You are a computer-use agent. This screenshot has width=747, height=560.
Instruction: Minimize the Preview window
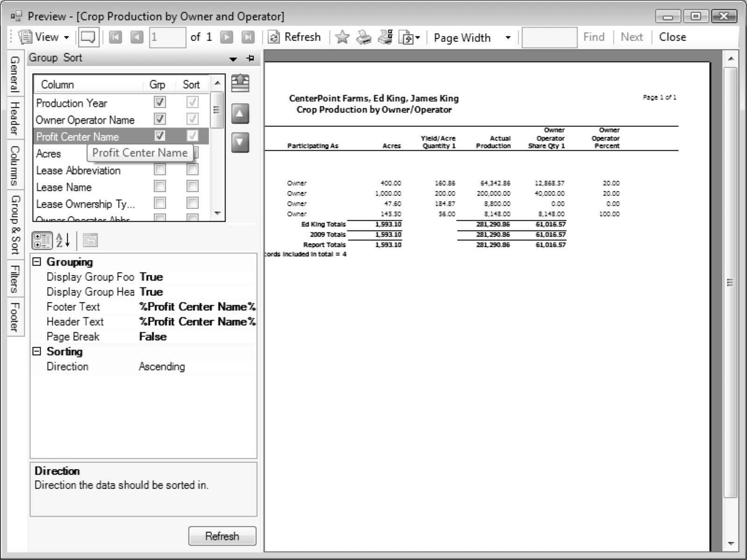coord(668,17)
